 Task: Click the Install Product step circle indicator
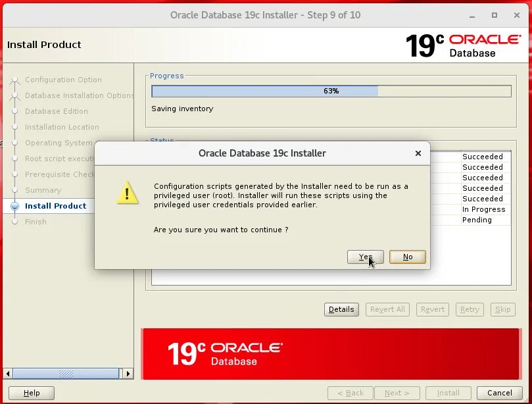[x=15, y=206]
